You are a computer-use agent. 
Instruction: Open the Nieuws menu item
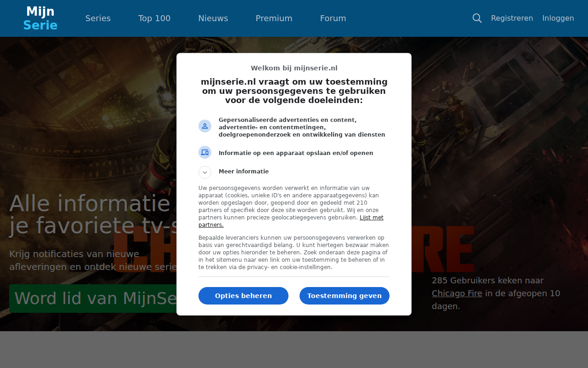click(x=213, y=18)
